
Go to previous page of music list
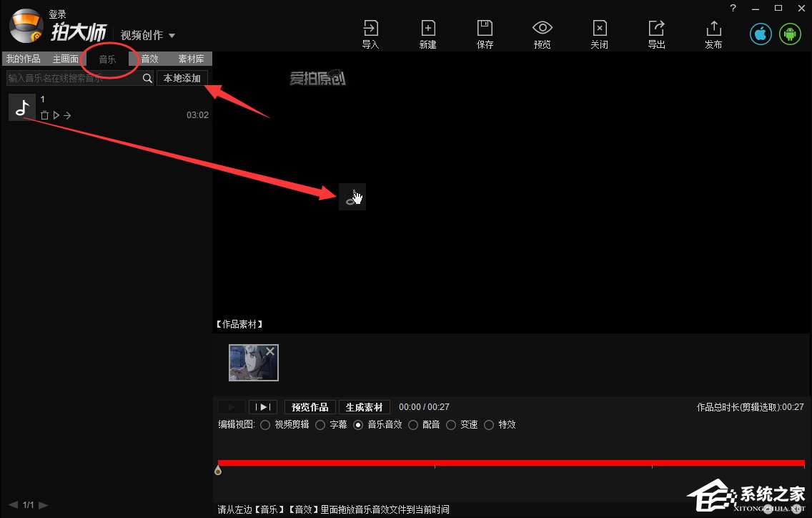click(14, 504)
